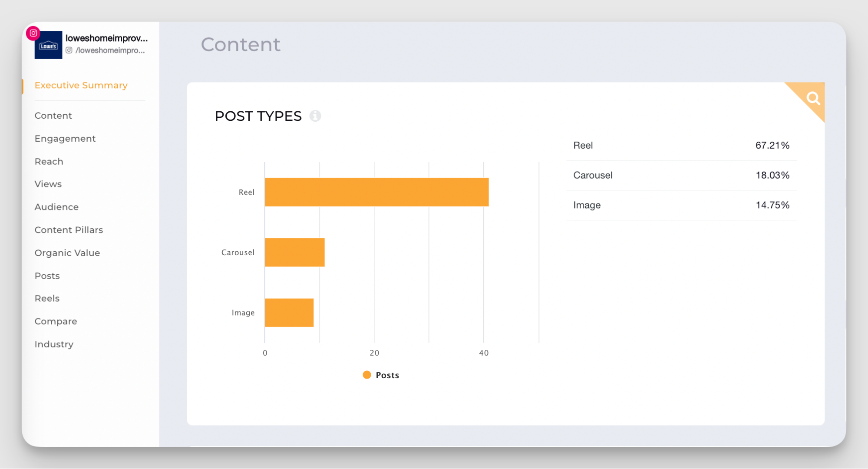Select Compare from the sidebar
Screen dimensions: 868x469
point(56,321)
